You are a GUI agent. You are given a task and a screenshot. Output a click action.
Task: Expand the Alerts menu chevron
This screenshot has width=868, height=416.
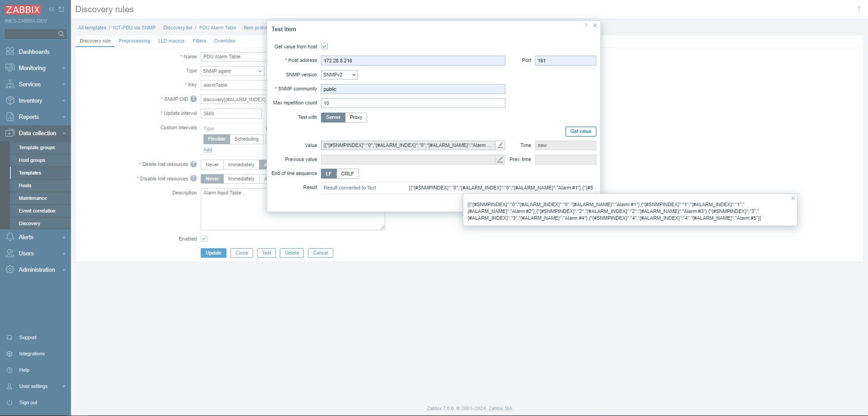click(64, 237)
